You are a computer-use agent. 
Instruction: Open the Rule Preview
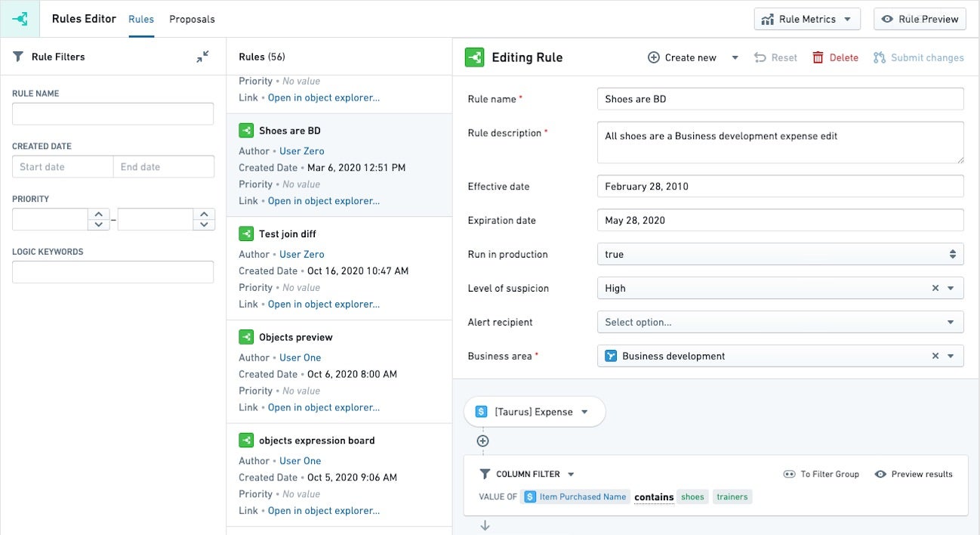(920, 19)
